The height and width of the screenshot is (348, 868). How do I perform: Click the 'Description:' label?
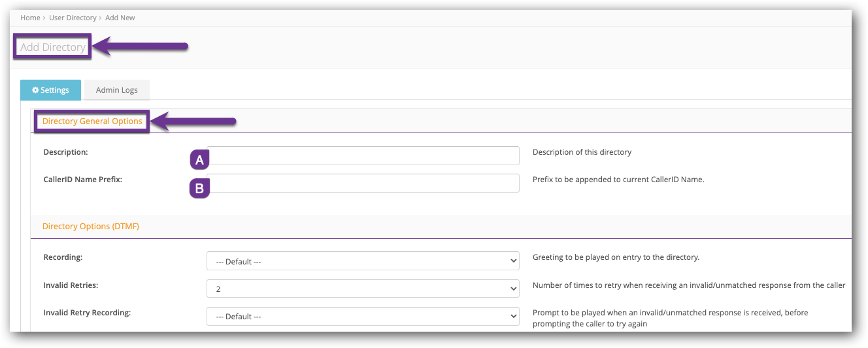tap(65, 152)
